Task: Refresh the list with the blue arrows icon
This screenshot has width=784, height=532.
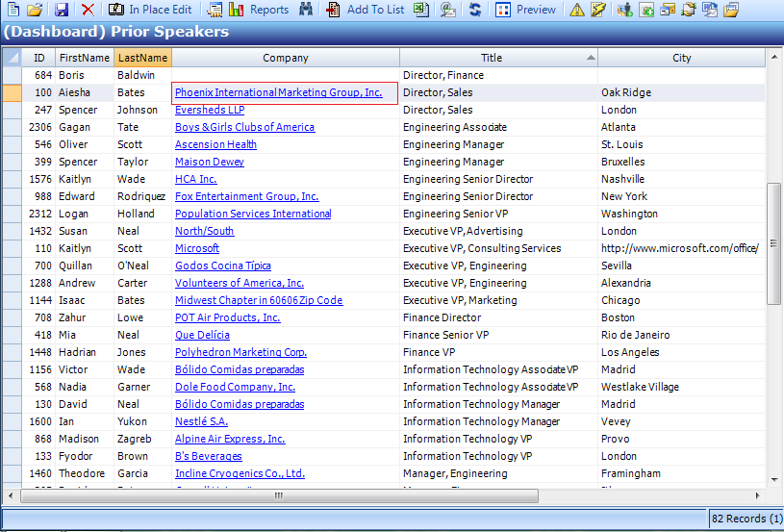Action: [475, 9]
